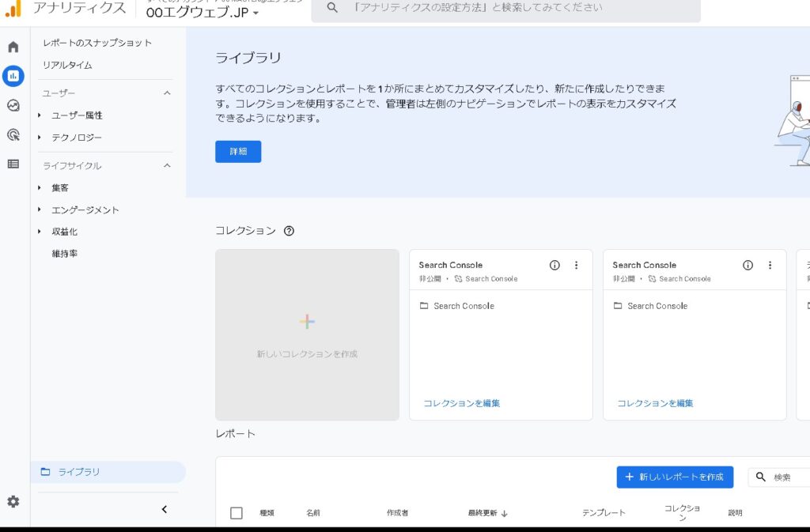Open the Explore icon in left rail
Viewport: 810px width, 532px height.
tap(13, 105)
